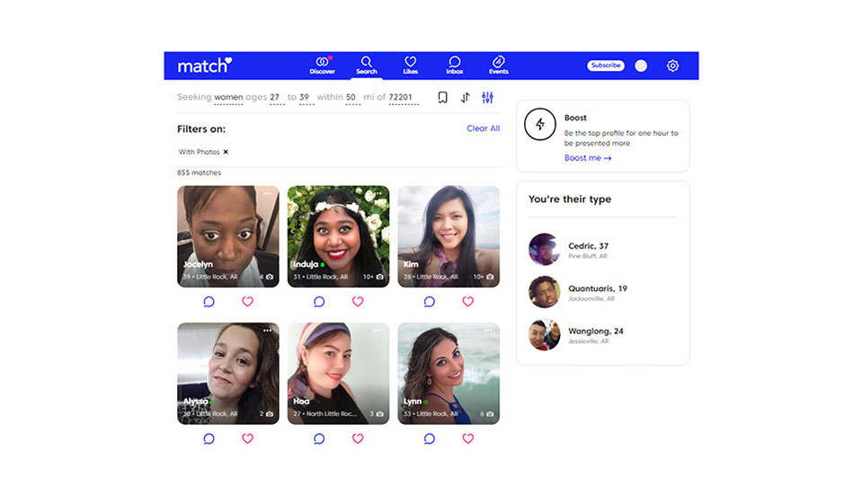Click message bubble icon under Jocelyn
863x504 pixels.
209,302
